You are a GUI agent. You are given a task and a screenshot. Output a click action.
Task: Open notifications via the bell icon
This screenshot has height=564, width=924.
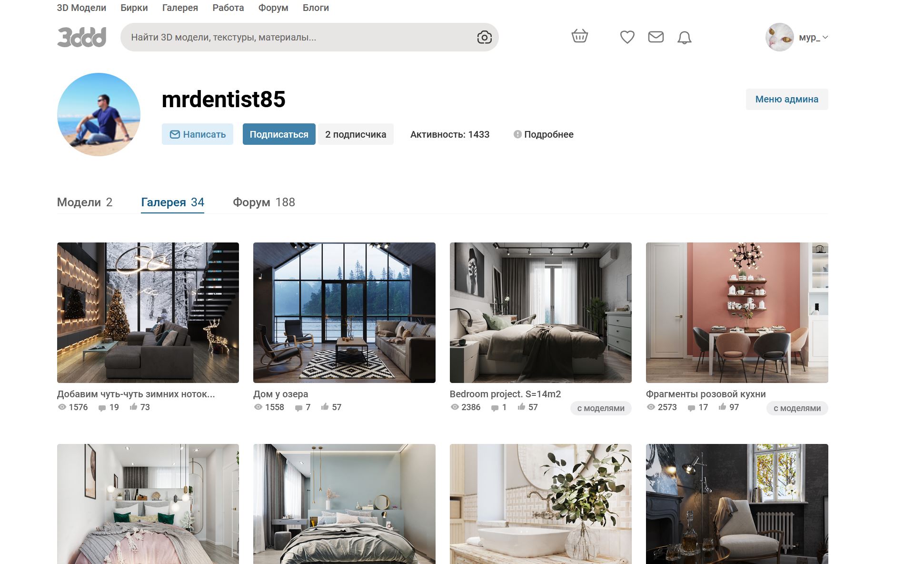(x=684, y=37)
